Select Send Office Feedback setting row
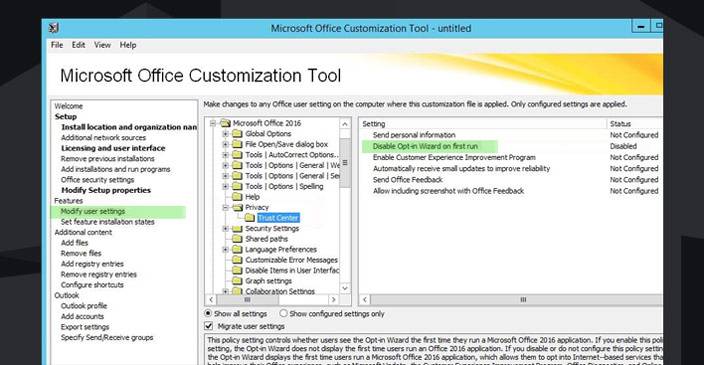Image resolution: width=704 pixels, height=365 pixels. [x=511, y=180]
